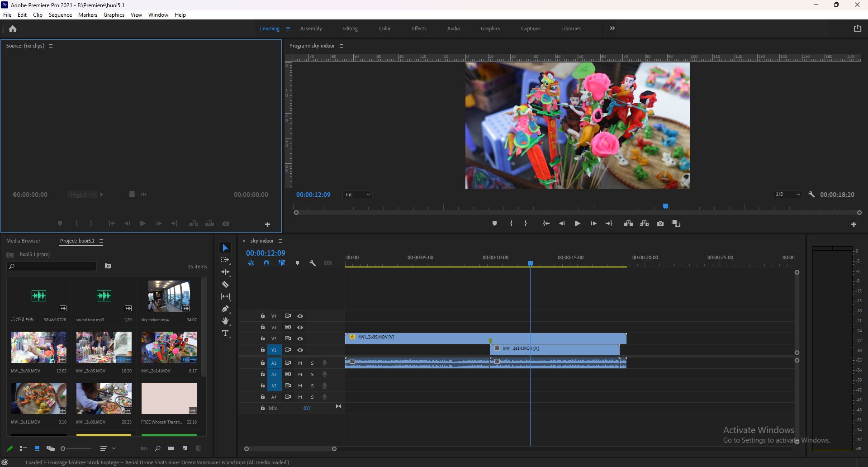Open Program monitor settings wrench
Screen dimensions: 868x467
[811, 194]
